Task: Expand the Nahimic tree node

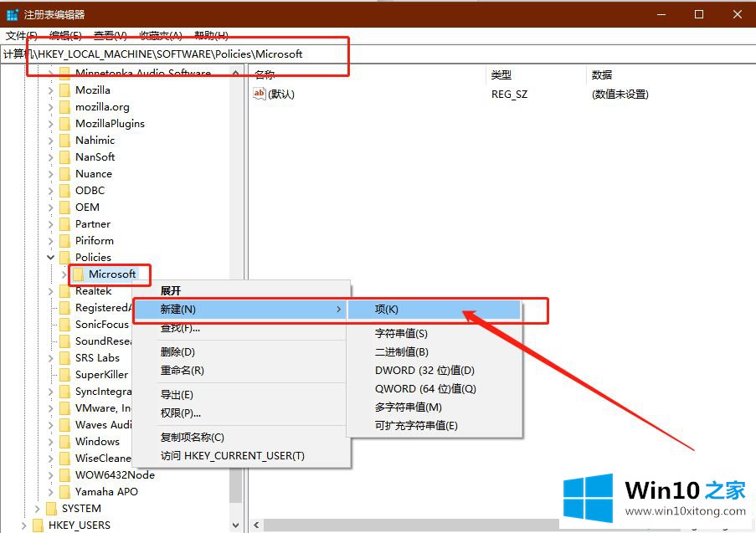Action: 50,141
